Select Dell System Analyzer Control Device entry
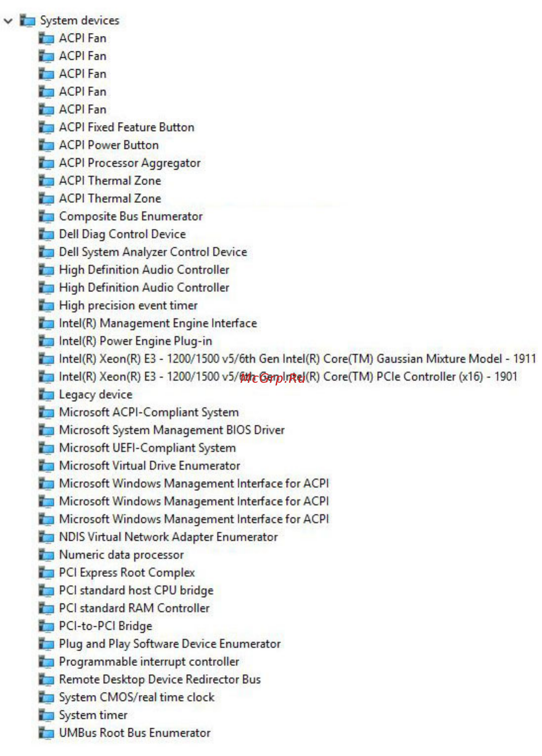The image size is (542, 756). [153, 252]
